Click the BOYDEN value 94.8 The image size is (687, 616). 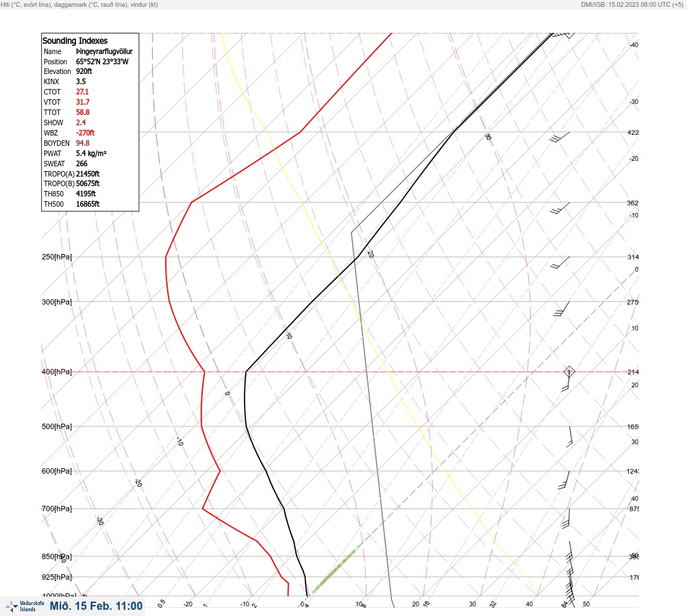83,143
